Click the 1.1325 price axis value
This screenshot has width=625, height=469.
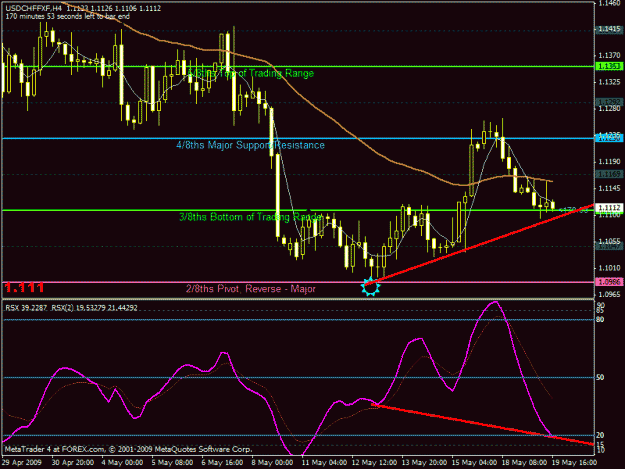point(609,82)
